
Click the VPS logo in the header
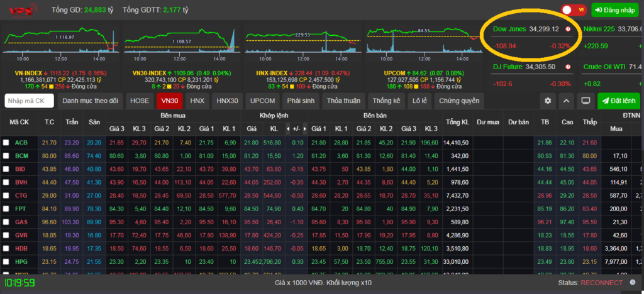[x=23, y=10]
